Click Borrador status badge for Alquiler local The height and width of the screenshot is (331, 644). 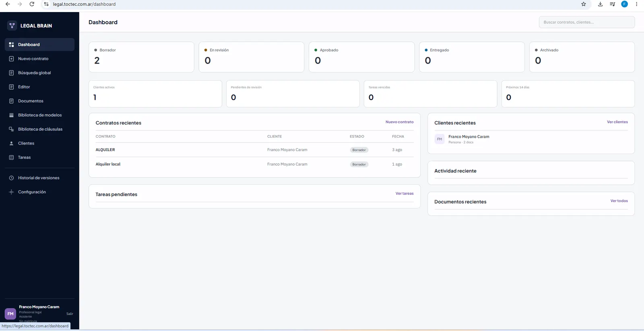coord(359,164)
